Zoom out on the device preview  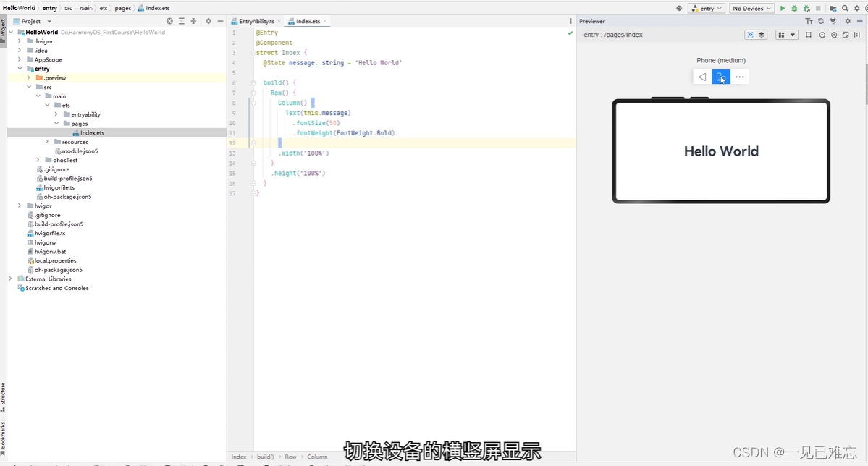(822, 34)
